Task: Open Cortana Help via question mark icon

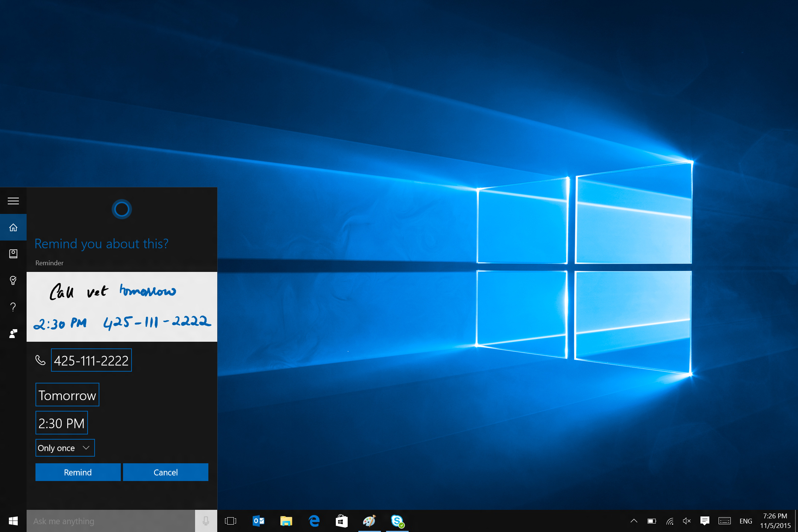Action: (13, 307)
